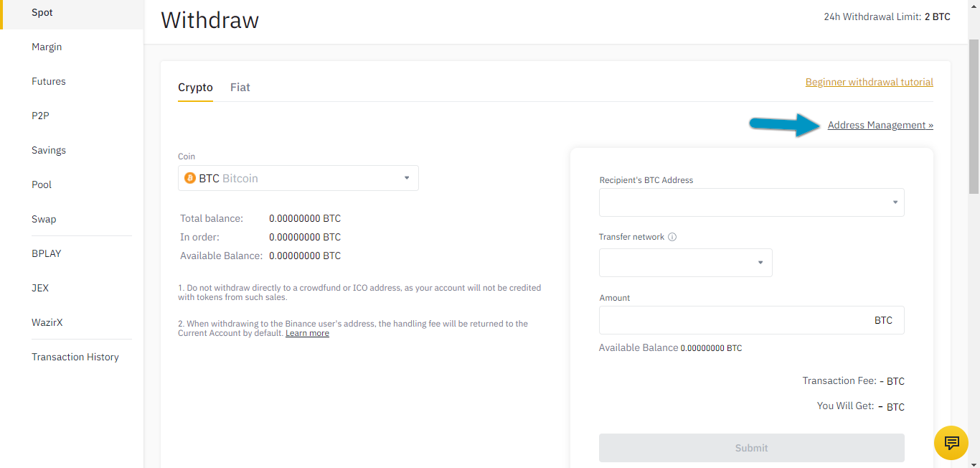
Task: Open Transaction History in the sidebar
Action: (x=75, y=357)
